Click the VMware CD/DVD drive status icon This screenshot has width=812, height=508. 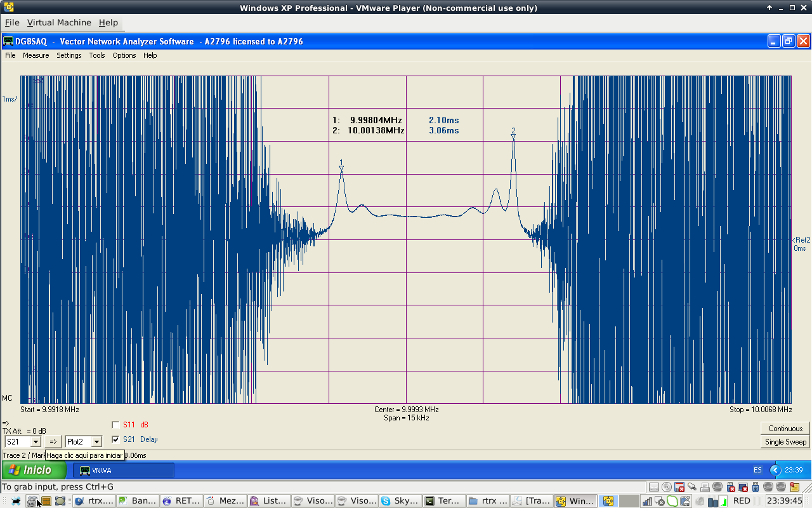click(x=667, y=487)
